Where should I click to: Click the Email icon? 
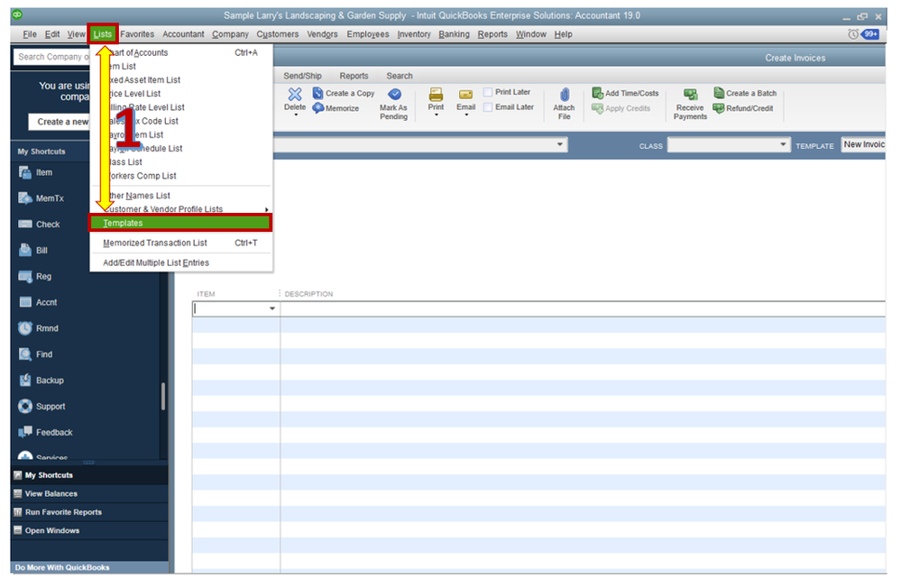coord(465,95)
